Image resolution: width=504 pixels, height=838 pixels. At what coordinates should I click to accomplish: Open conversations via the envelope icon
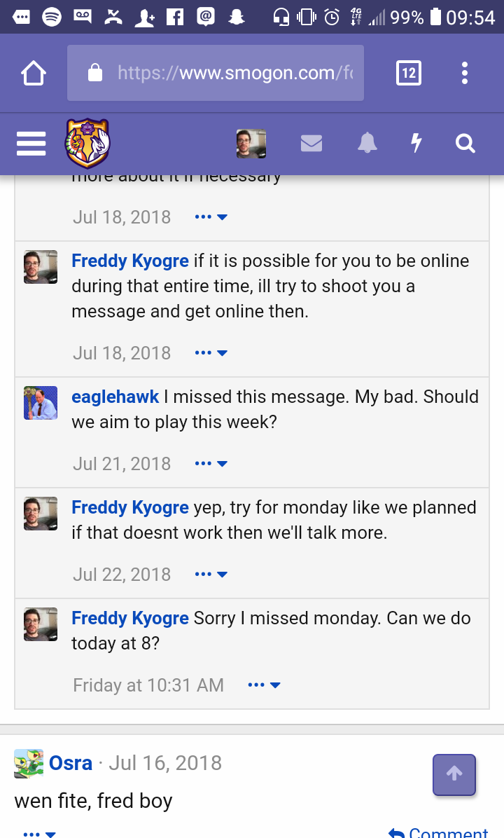(311, 143)
